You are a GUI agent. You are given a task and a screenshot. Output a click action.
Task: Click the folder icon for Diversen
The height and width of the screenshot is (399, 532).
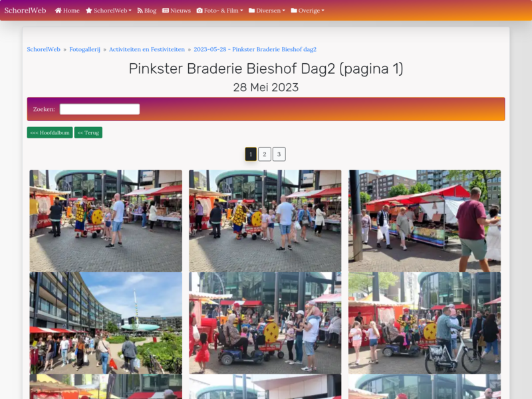coord(252,11)
